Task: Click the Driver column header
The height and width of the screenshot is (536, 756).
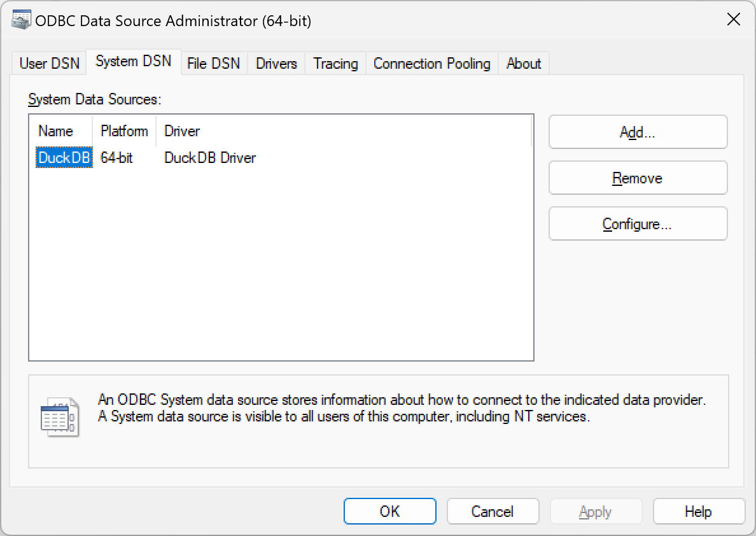Action: tap(182, 130)
